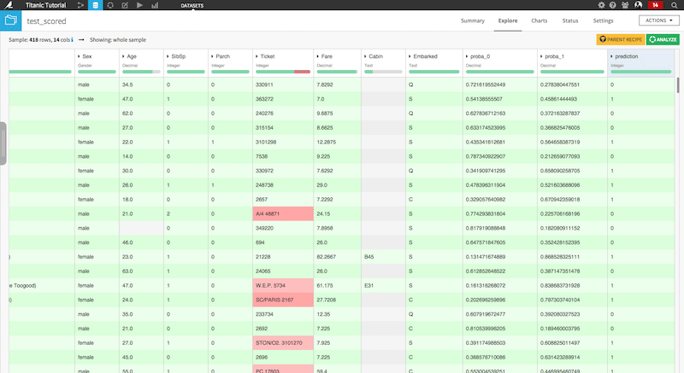Open the Flow icon in top bar
The image size is (684, 373).
pyautogui.click(x=80, y=5)
